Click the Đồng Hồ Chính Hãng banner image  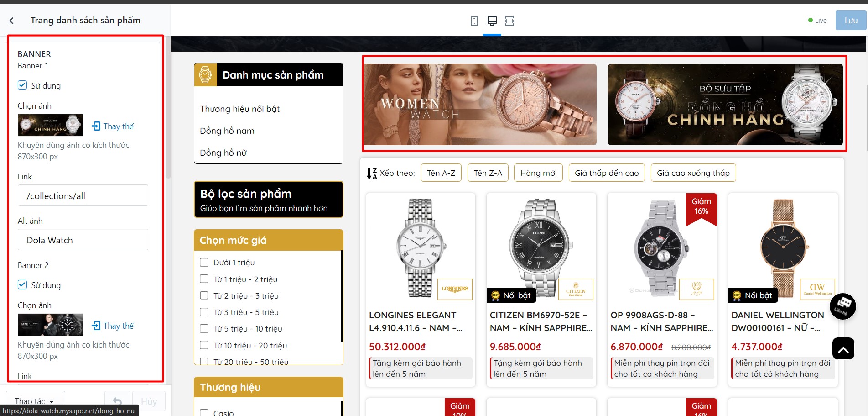[725, 105]
